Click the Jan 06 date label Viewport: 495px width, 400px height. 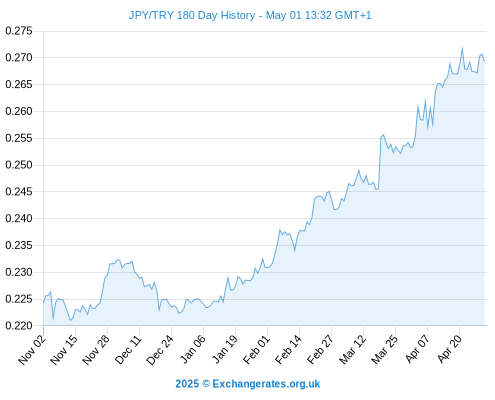pyautogui.click(x=192, y=349)
